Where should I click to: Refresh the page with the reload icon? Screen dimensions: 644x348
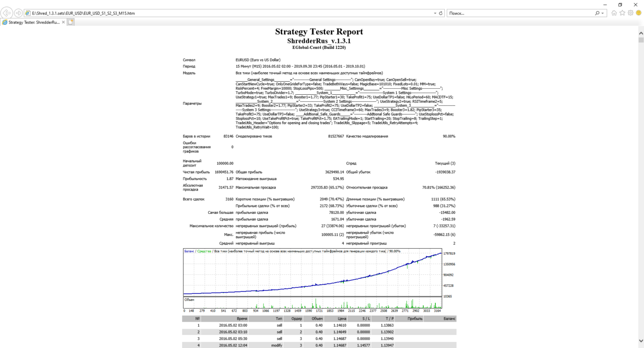tap(441, 13)
